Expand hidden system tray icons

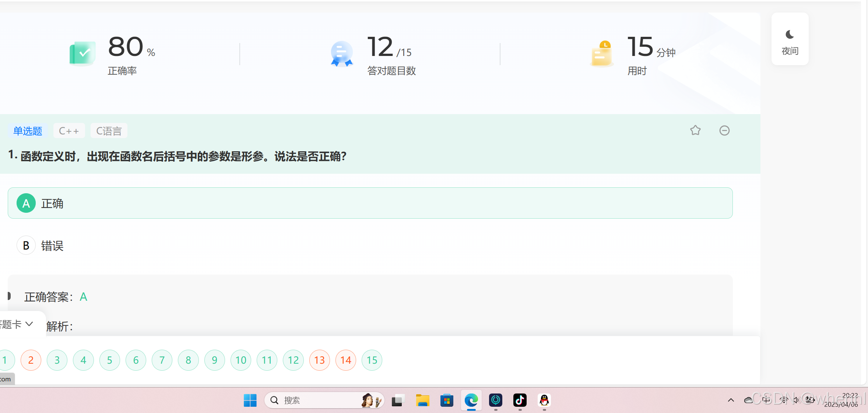pyautogui.click(x=731, y=400)
